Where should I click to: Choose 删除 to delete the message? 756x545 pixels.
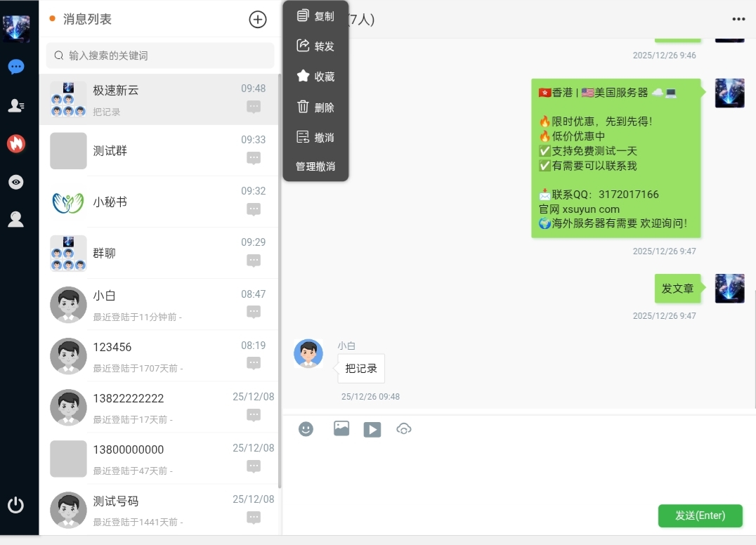tap(315, 107)
